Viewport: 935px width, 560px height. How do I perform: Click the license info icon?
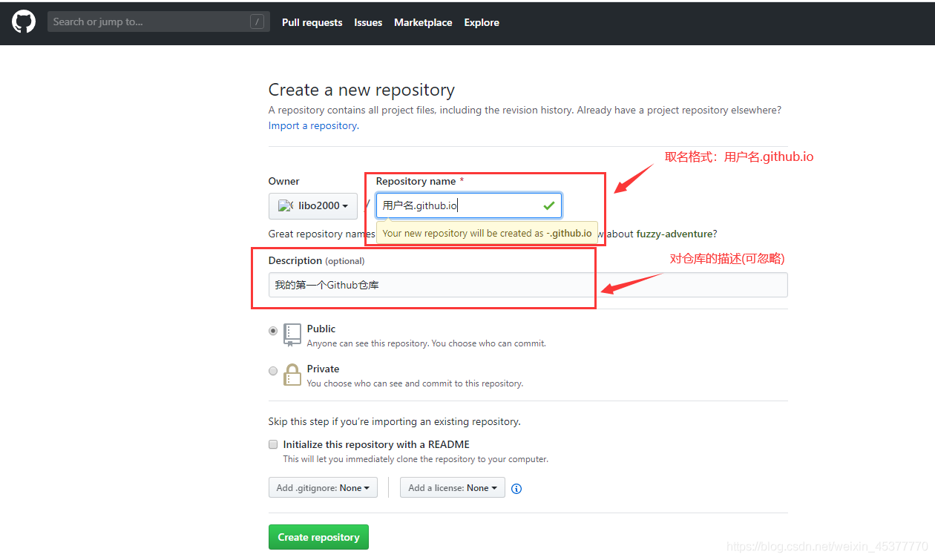tap(516, 488)
